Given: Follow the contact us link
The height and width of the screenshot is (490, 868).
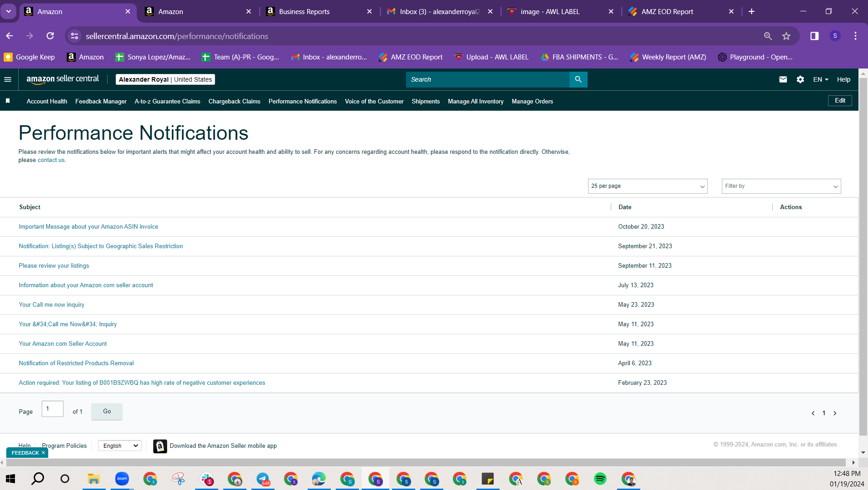Looking at the screenshot, I should (51, 160).
